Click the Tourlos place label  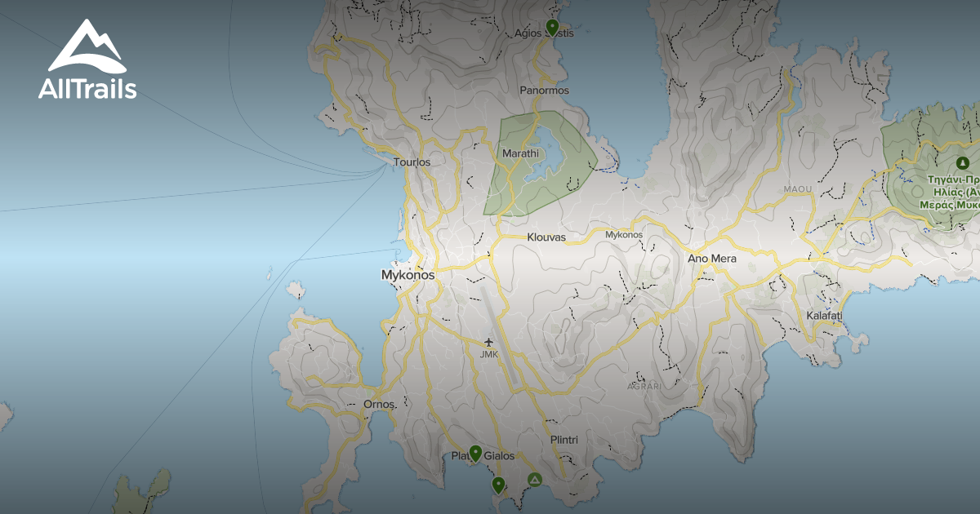click(412, 162)
